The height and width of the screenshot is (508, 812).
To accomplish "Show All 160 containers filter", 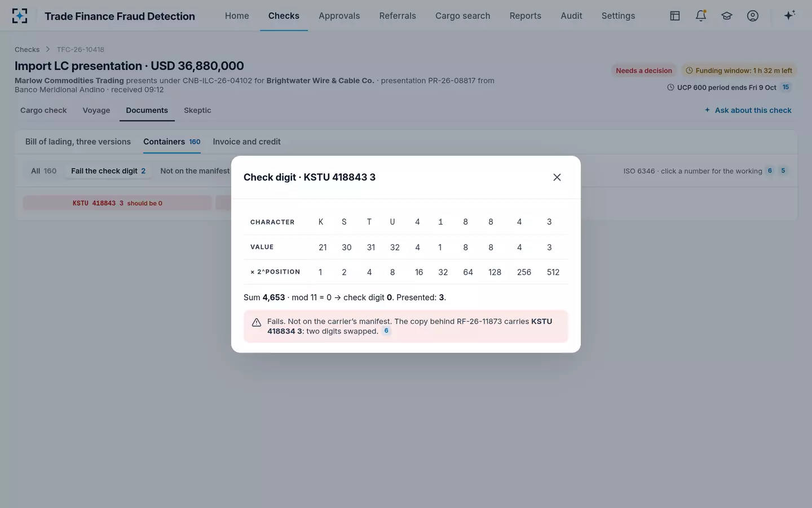I will click(43, 171).
